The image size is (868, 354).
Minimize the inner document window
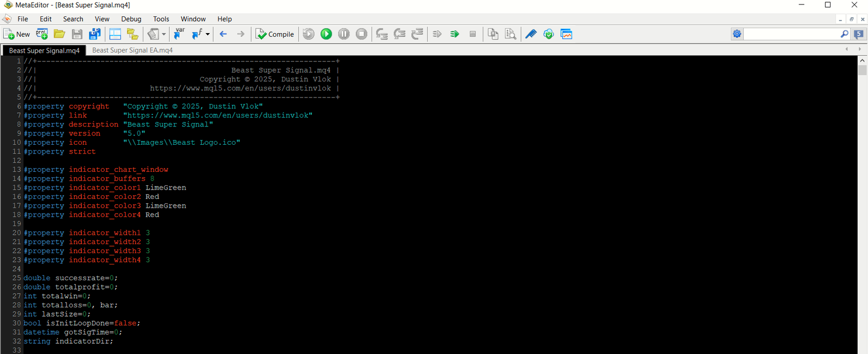click(x=840, y=19)
